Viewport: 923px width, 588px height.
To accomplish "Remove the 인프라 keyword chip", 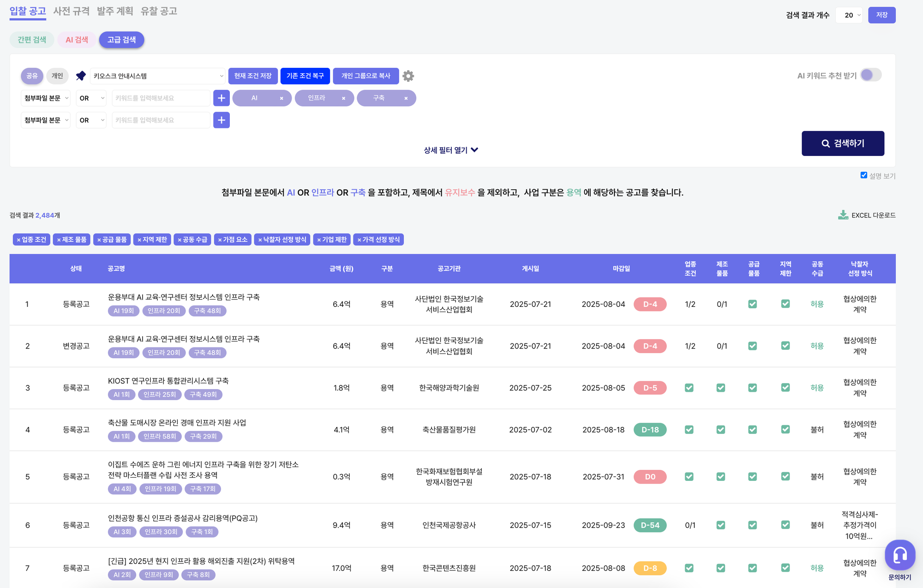I will click(343, 98).
